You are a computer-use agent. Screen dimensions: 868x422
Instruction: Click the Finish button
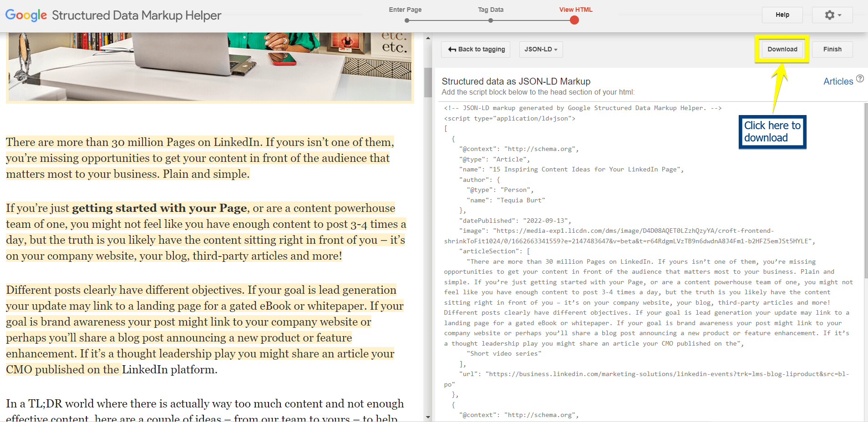tap(832, 49)
